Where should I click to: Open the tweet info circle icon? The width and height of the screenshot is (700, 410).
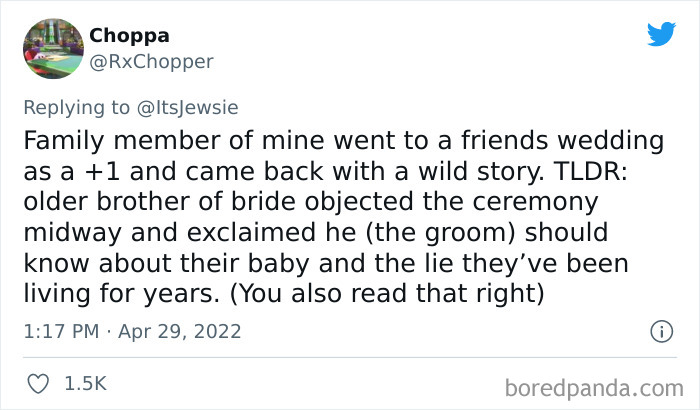pos(661,331)
